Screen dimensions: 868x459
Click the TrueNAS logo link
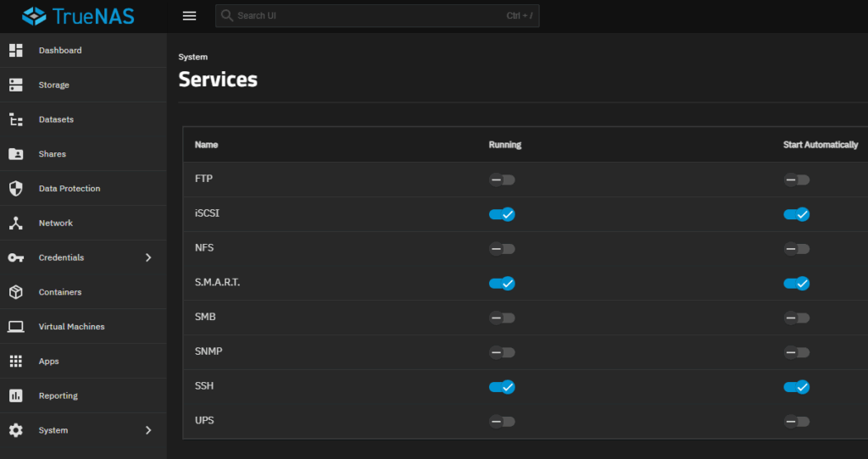[x=78, y=16]
